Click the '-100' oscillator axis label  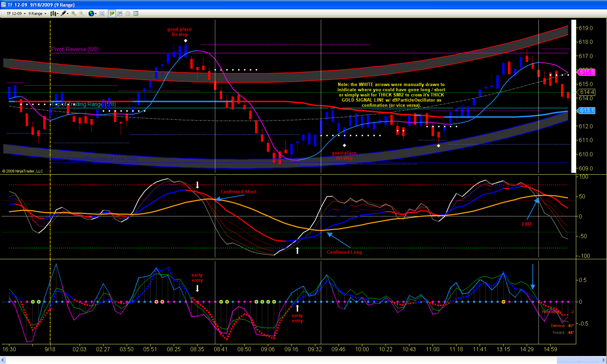583,256
